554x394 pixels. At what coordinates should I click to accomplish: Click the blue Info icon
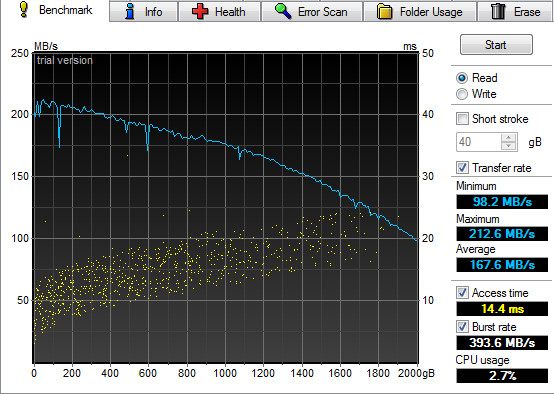[x=130, y=11]
